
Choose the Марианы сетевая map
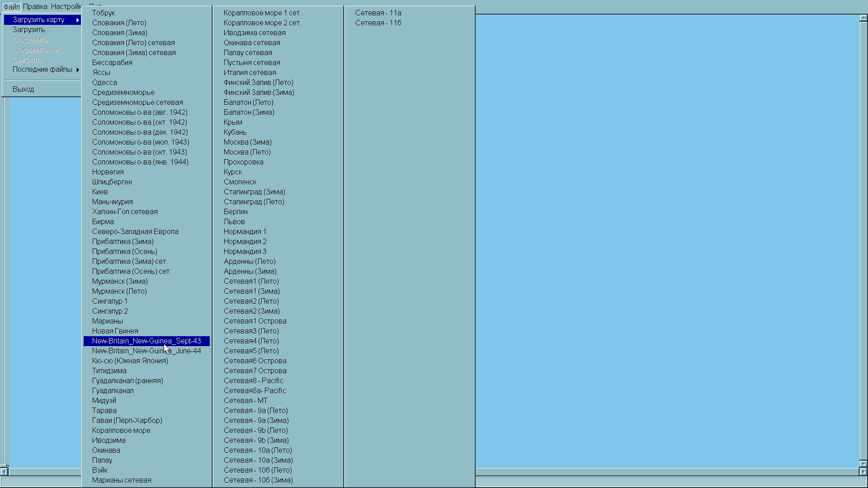coord(122,480)
